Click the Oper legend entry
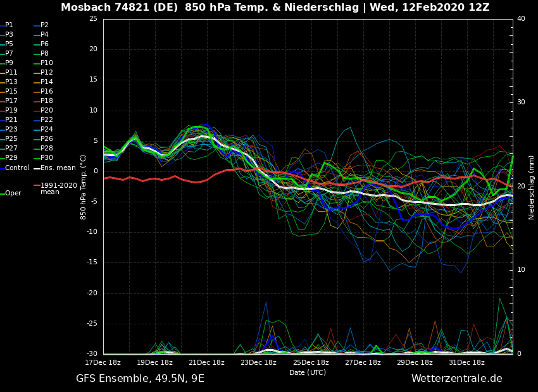Screen dimensions: 538x392 (13, 193)
